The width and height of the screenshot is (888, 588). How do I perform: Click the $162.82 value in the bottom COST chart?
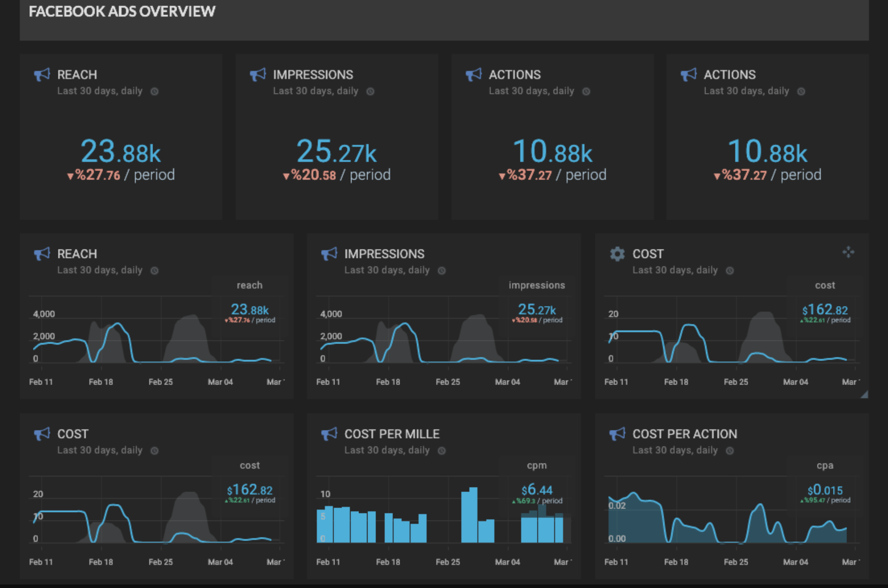[249, 490]
